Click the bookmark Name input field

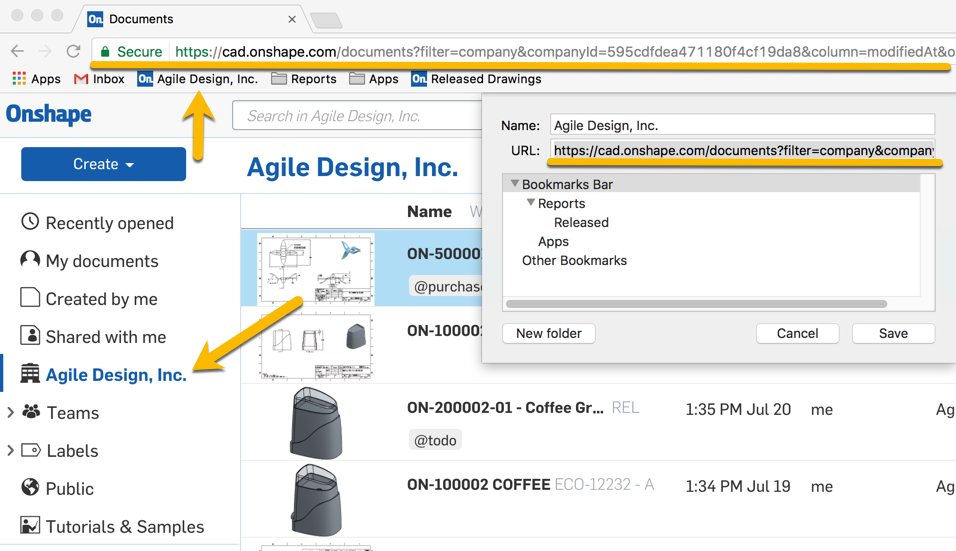tap(742, 125)
